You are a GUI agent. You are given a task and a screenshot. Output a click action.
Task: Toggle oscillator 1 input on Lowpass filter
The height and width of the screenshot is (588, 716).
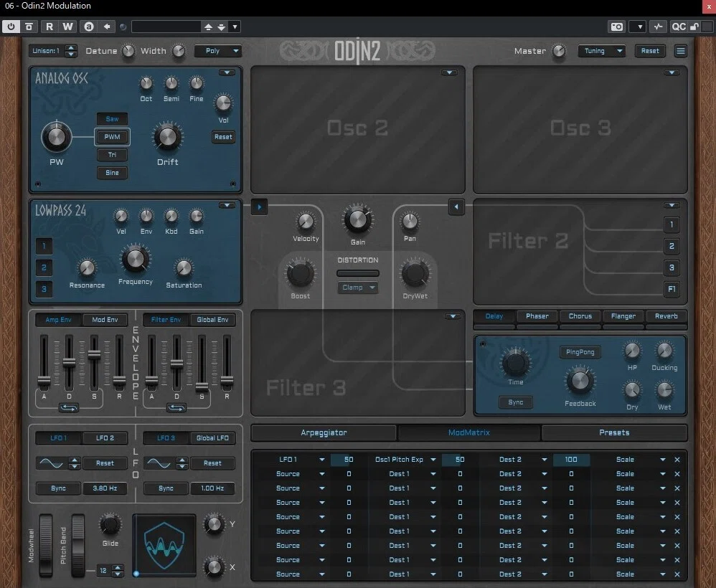tap(44, 246)
